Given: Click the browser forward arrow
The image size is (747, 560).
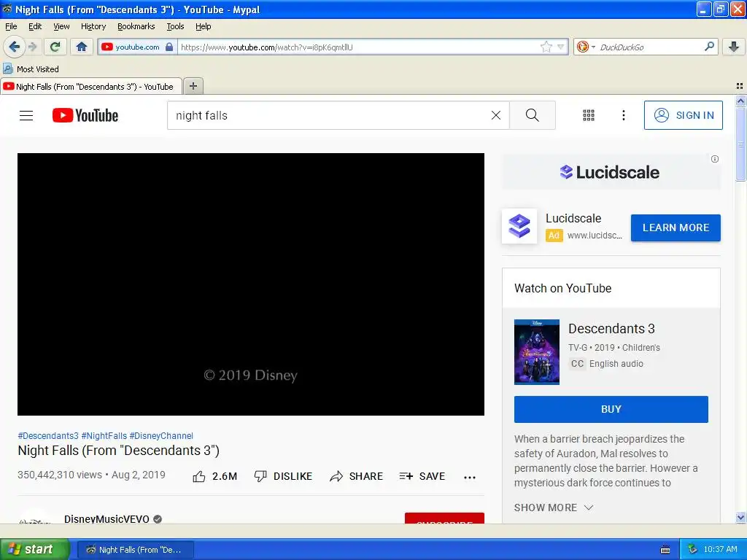Looking at the screenshot, I should [32, 47].
